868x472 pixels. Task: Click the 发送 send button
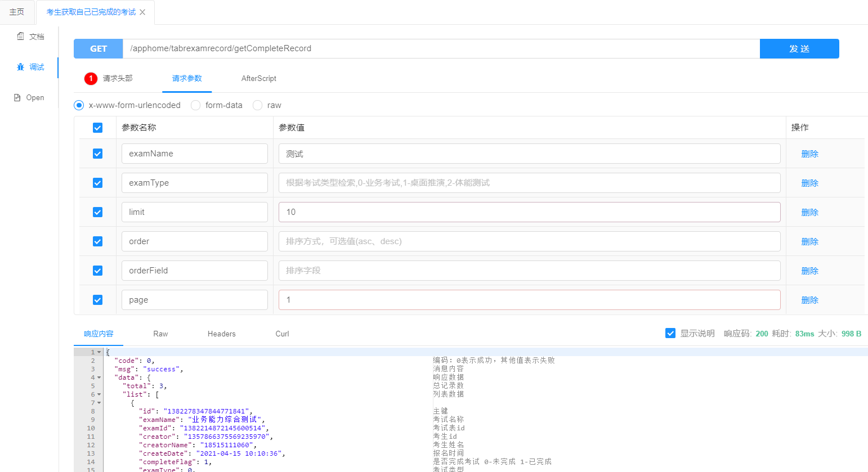(799, 48)
